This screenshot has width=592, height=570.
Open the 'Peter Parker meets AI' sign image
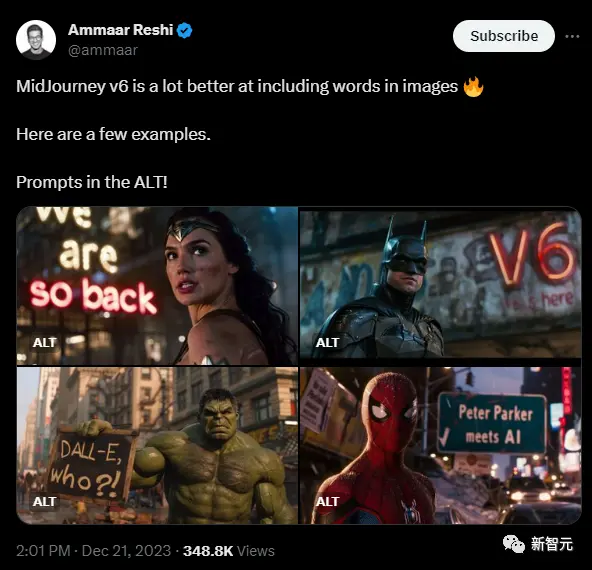pyautogui.click(x=440, y=445)
